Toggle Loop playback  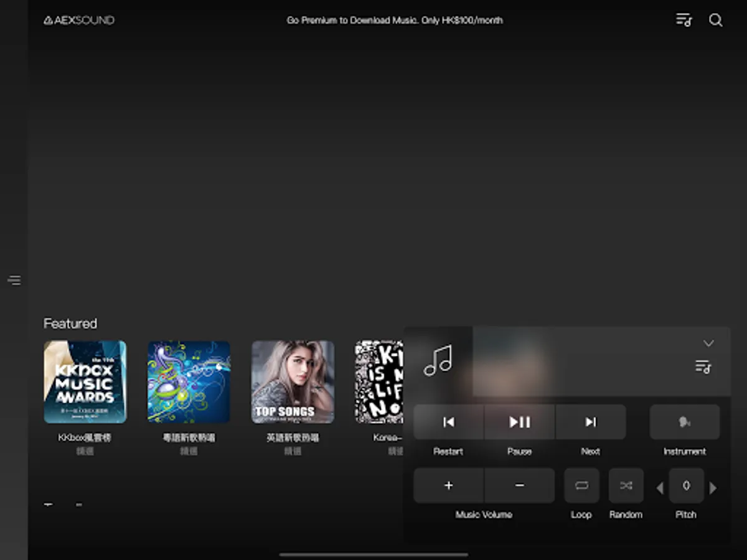click(x=581, y=485)
